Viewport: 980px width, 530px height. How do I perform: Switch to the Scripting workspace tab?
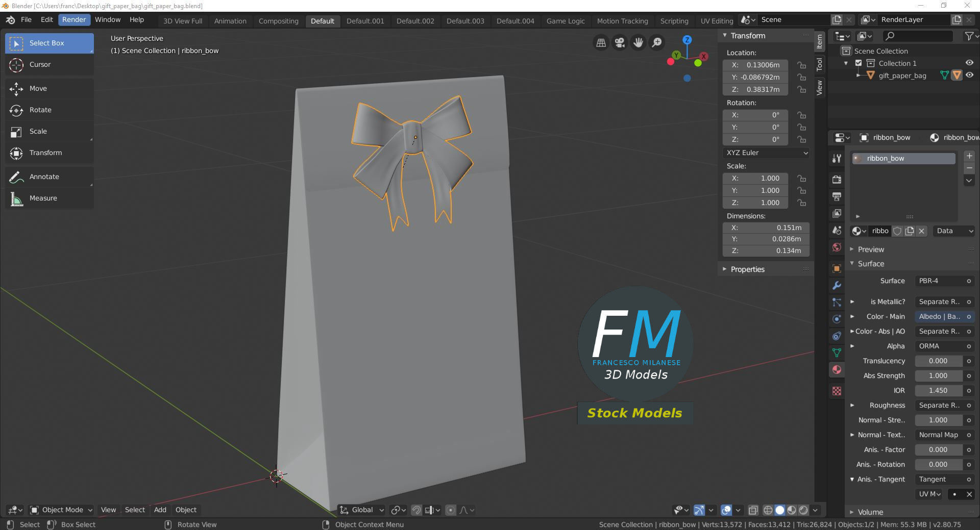[x=674, y=21]
